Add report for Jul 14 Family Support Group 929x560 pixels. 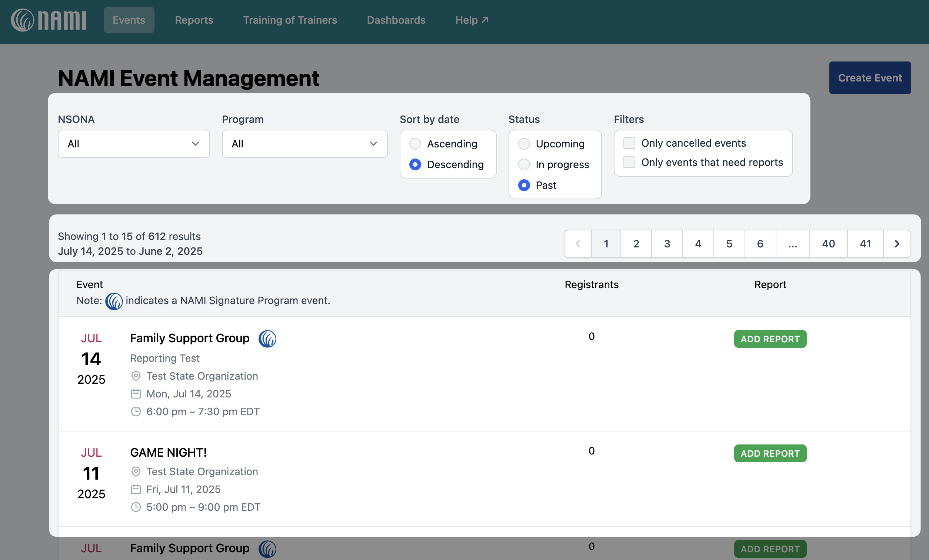point(770,339)
